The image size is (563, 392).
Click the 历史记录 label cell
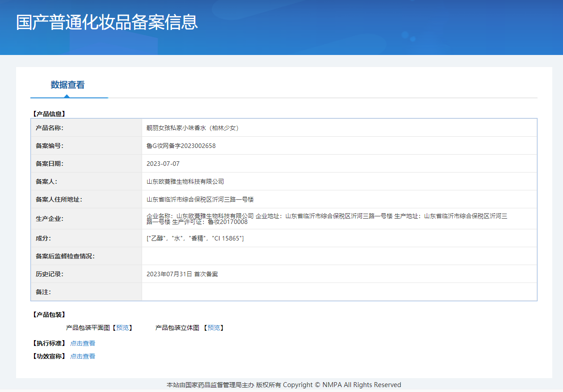[86, 274]
